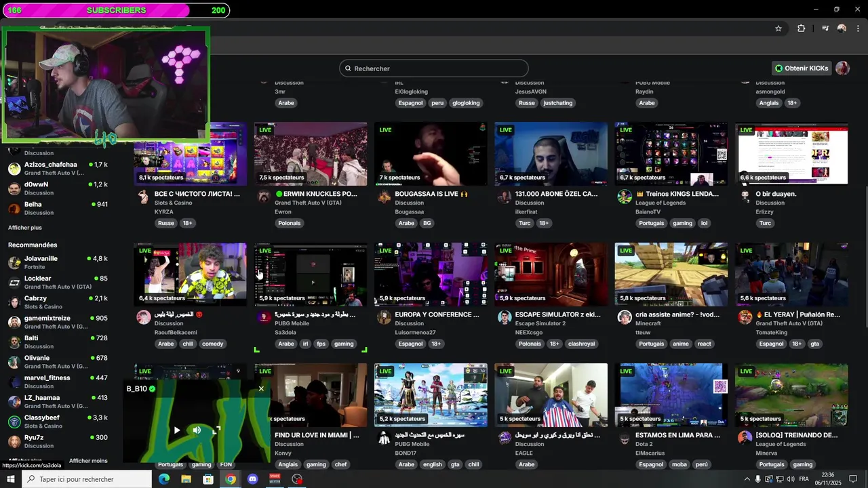
Task: Open the Minecraft cria assiste anime thumbnail
Action: [x=671, y=274]
